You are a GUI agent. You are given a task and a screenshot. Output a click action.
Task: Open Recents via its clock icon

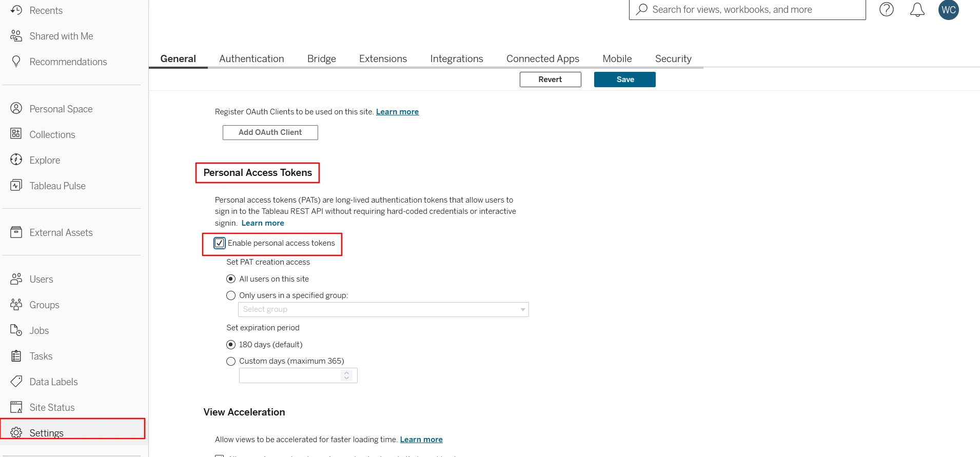[x=16, y=10]
